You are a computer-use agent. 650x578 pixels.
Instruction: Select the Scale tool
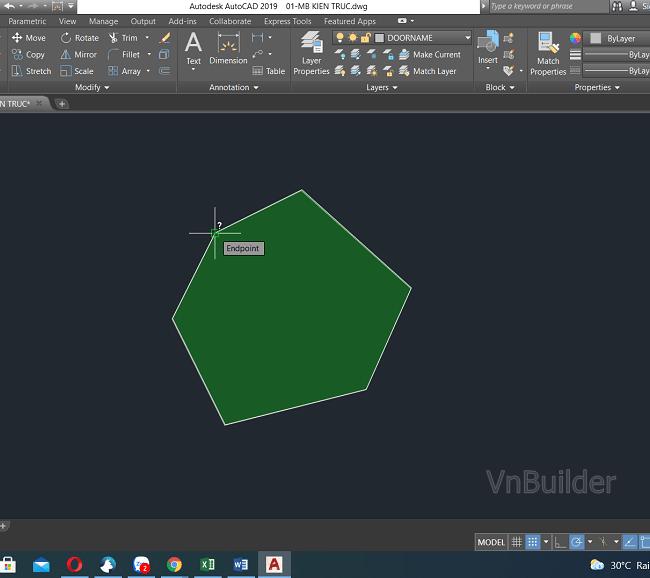pos(77,71)
